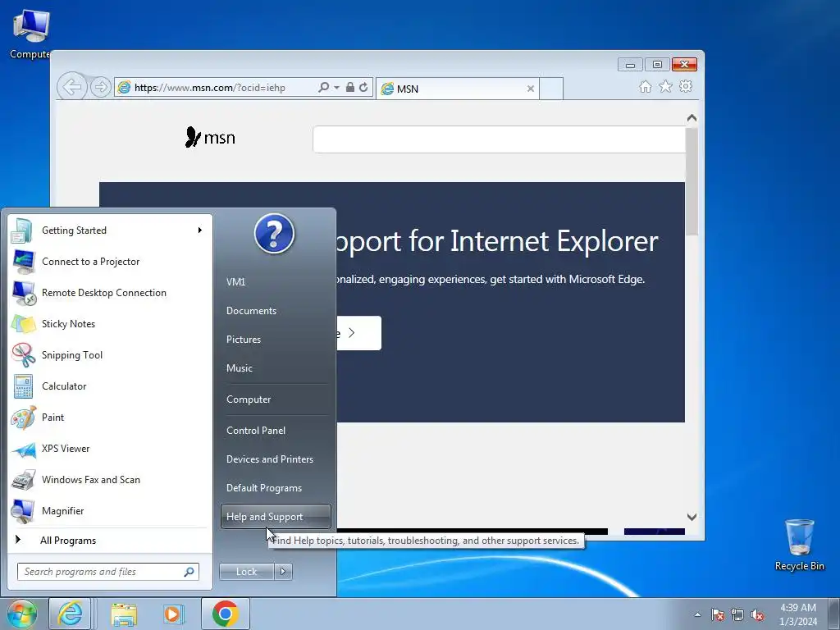Click the scroll down arrow in browser

[x=692, y=517]
